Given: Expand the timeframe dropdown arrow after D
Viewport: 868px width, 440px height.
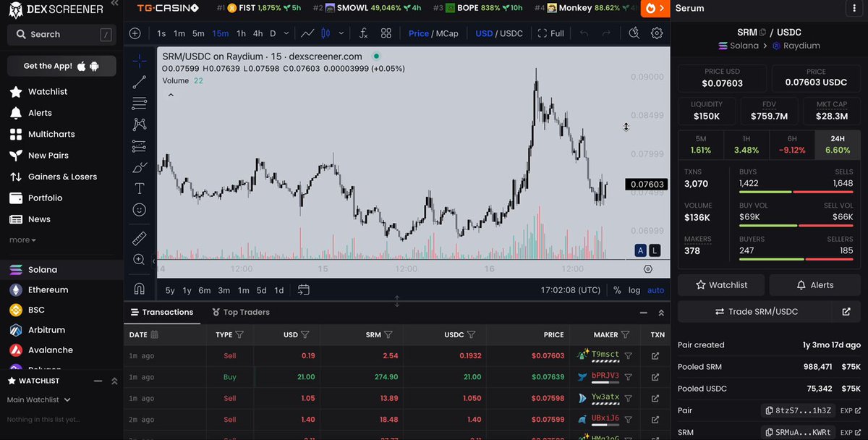Looking at the screenshot, I should click(286, 33).
